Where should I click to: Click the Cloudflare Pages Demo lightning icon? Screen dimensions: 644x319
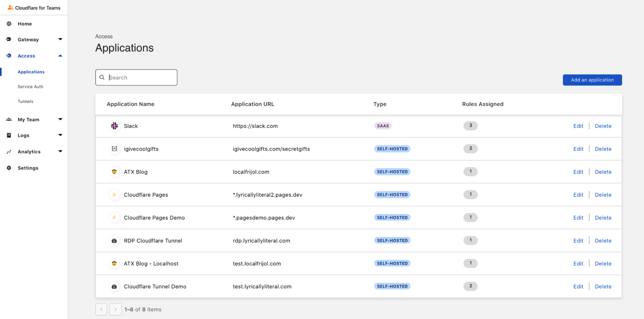click(114, 218)
